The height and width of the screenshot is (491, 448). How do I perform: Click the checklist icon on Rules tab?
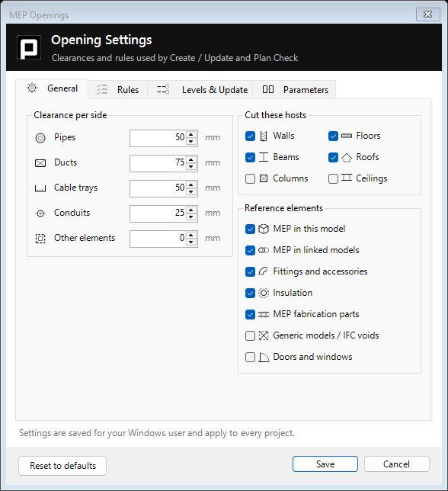[102, 89]
